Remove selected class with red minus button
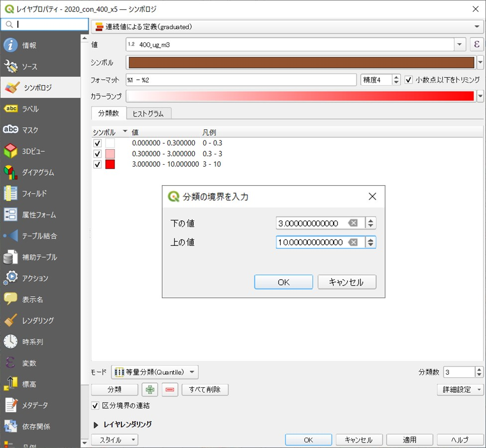This screenshot has width=486, height=448. 170,389
